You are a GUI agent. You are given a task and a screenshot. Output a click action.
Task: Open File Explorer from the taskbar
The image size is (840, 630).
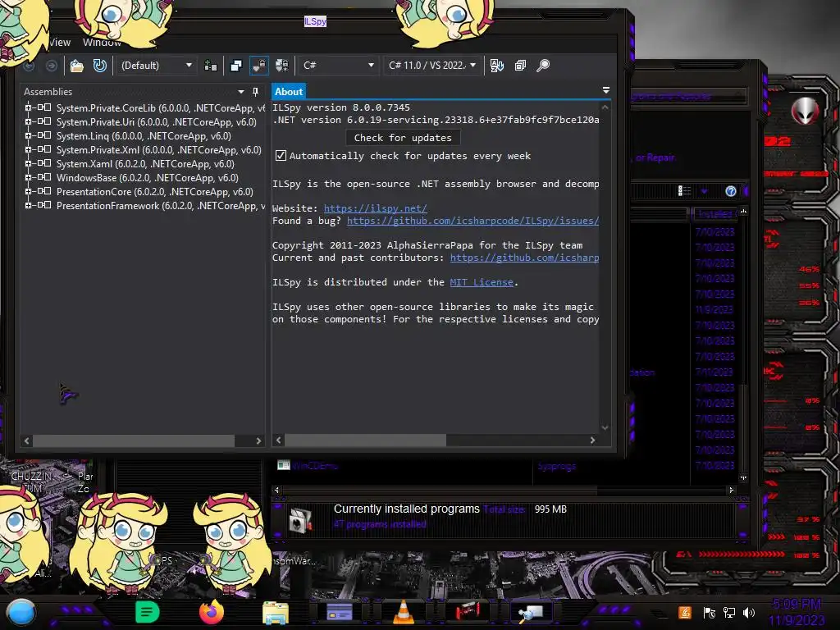[276, 612]
